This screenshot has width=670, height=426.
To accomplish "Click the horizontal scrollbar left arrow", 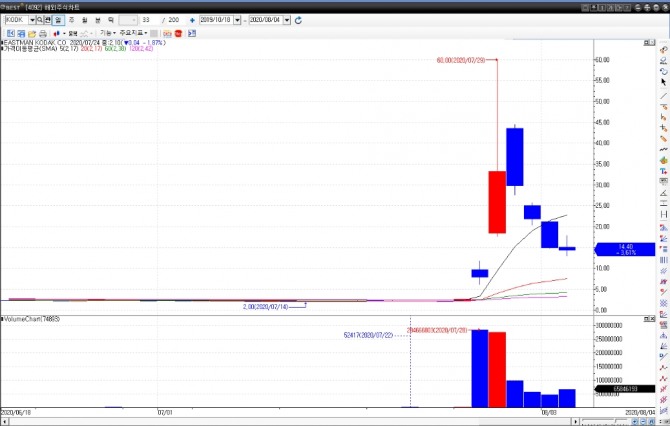I will (4, 422).
